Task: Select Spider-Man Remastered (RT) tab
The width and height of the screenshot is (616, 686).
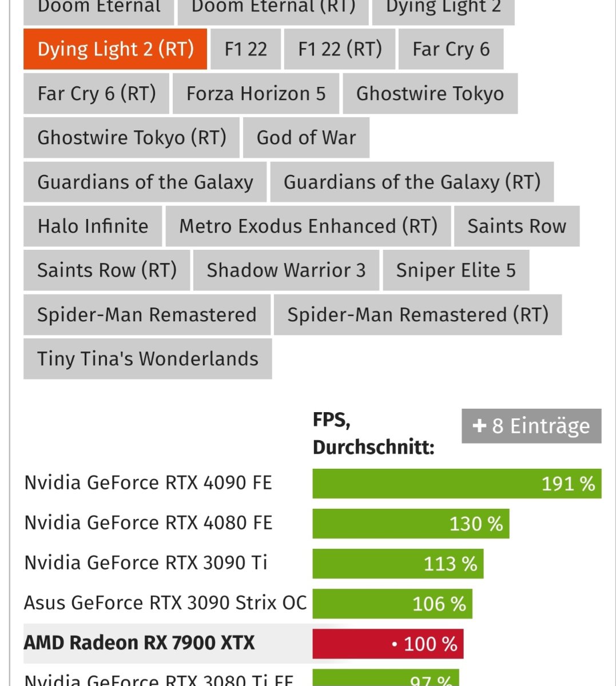Action: point(418,315)
